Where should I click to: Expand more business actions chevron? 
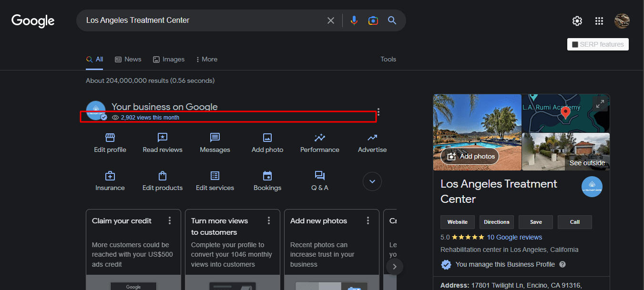click(x=372, y=181)
